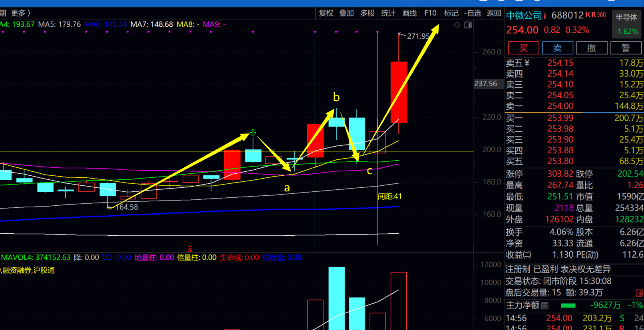Screen dimensions: 644x330
Task: Open the F10 company info tab
Action: coord(430,13)
